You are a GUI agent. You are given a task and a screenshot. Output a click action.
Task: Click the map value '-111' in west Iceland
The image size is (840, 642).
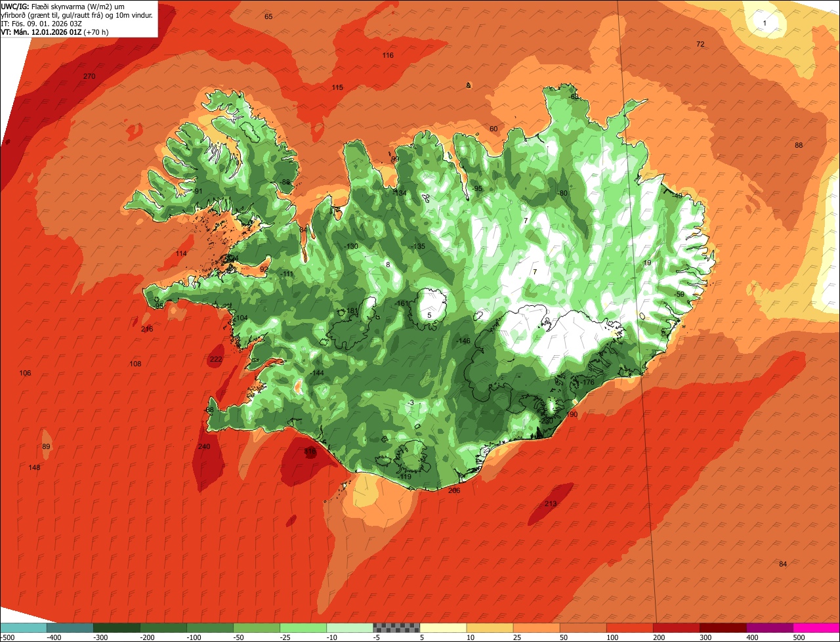pos(287,274)
